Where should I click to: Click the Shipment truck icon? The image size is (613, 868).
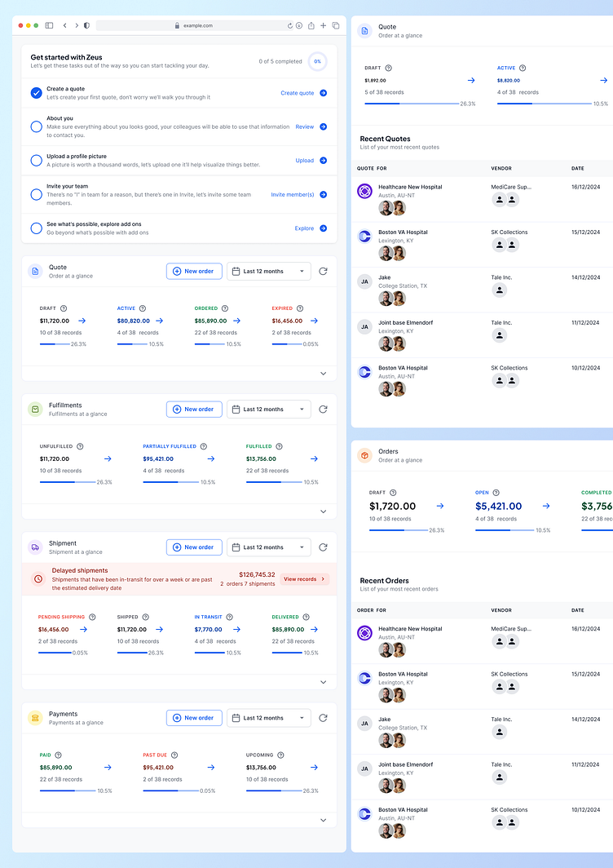35,547
